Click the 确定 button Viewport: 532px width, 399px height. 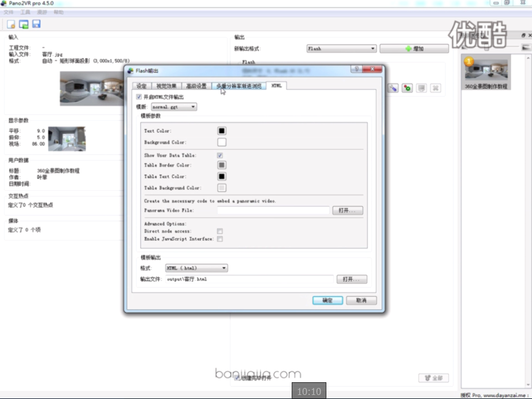tap(328, 301)
